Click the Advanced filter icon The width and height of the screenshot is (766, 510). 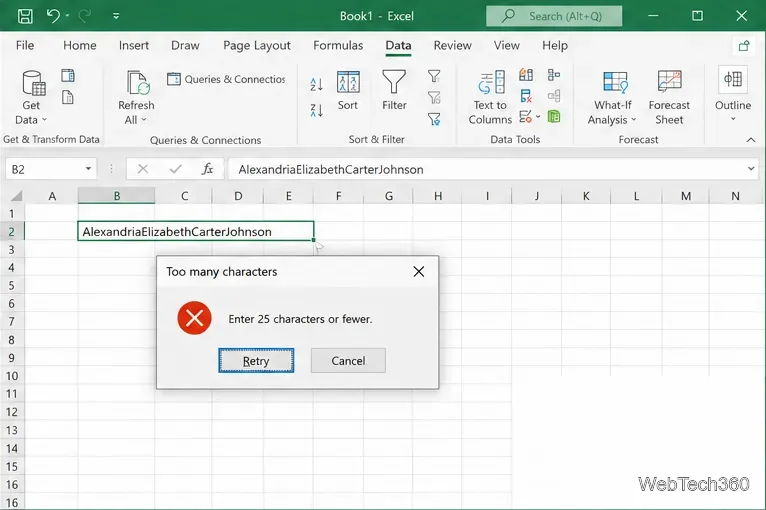tap(434, 119)
